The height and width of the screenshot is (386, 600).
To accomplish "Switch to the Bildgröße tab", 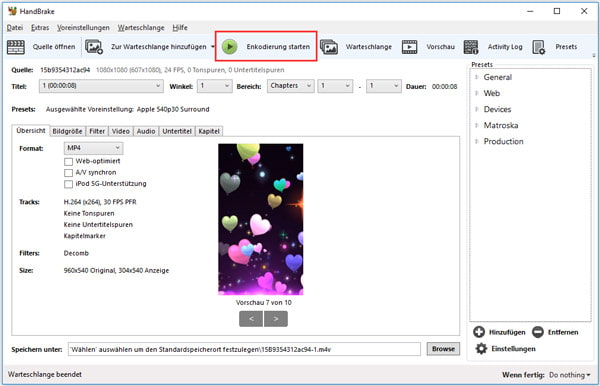I will (67, 131).
